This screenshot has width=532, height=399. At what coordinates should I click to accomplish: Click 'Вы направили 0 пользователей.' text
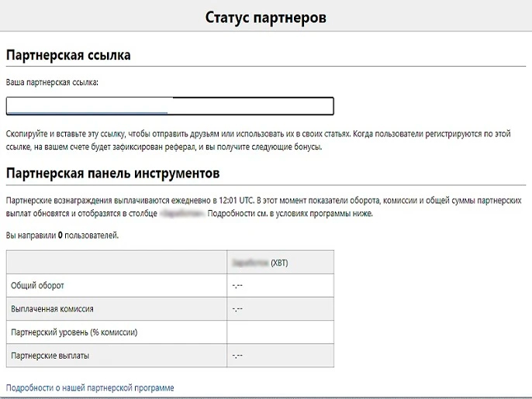(x=62, y=236)
